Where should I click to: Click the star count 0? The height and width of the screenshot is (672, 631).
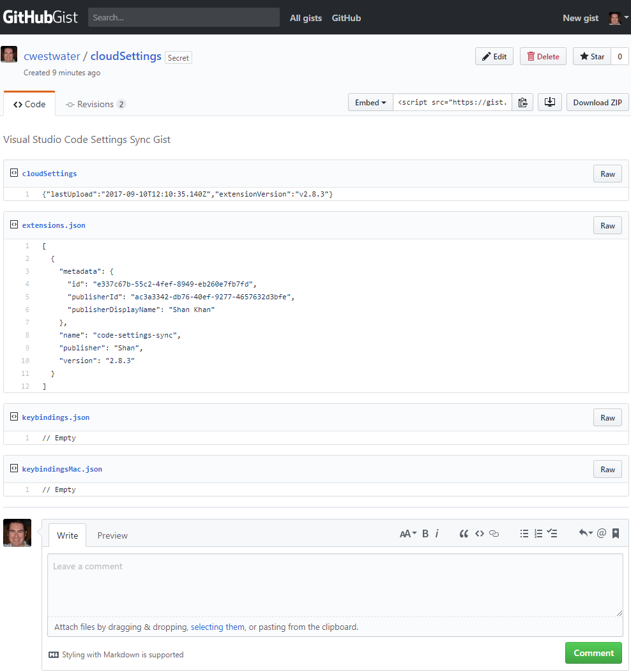coord(620,56)
